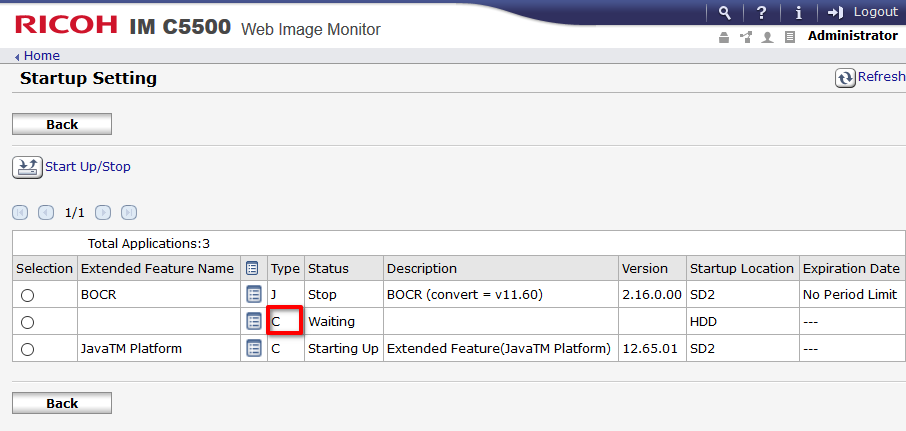
Task: Click the information icon in header
Action: click(798, 12)
